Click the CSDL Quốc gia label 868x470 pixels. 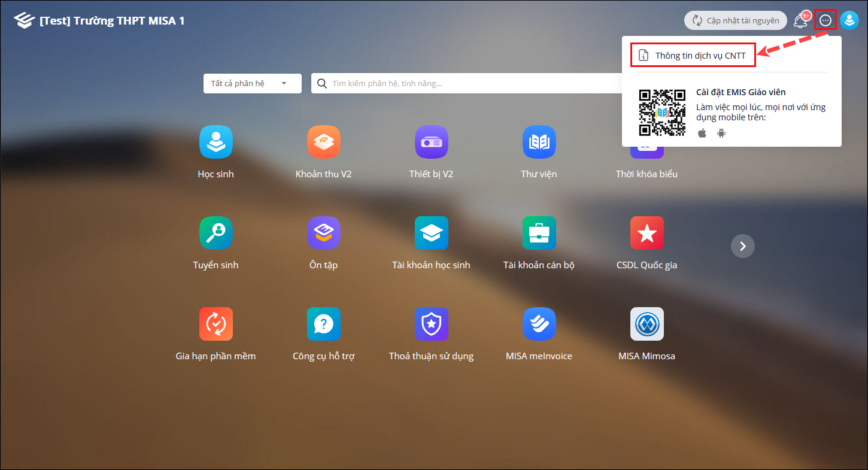647,265
